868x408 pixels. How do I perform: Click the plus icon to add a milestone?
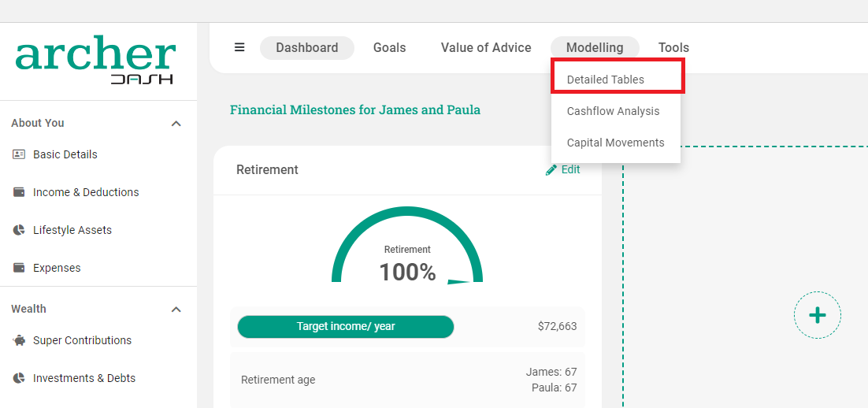(x=818, y=315)
